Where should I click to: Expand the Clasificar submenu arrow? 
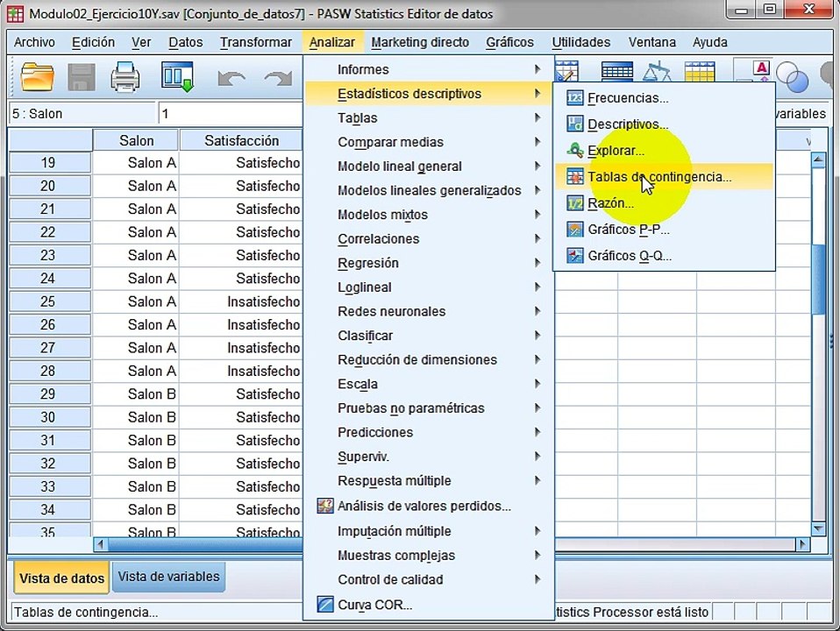(x=537, y=336)
